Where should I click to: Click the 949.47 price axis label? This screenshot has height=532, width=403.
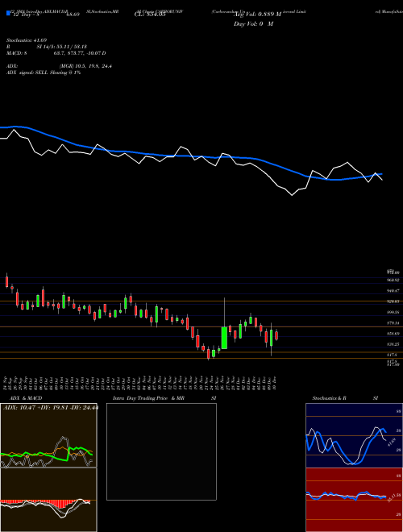(x=393, y=291)
